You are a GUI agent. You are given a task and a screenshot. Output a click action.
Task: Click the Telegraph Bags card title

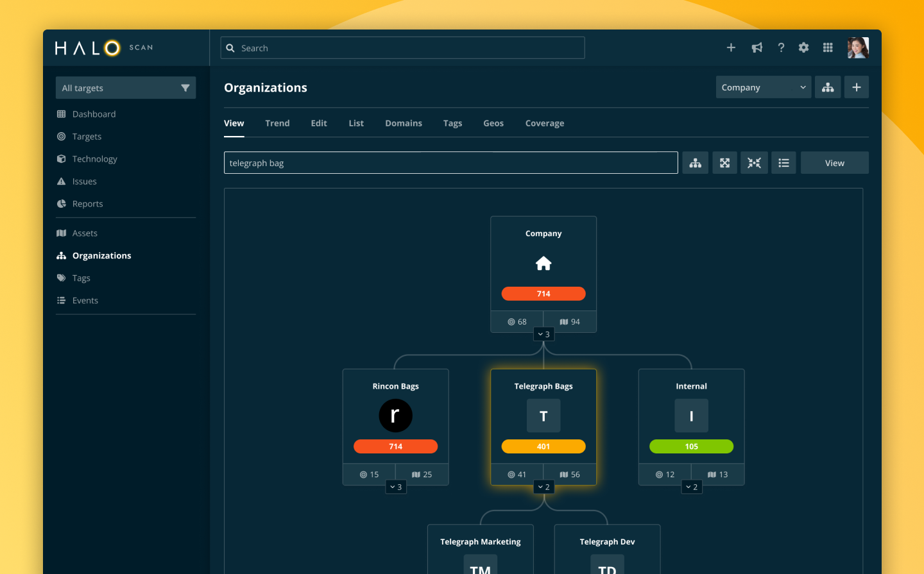[543, 386]
